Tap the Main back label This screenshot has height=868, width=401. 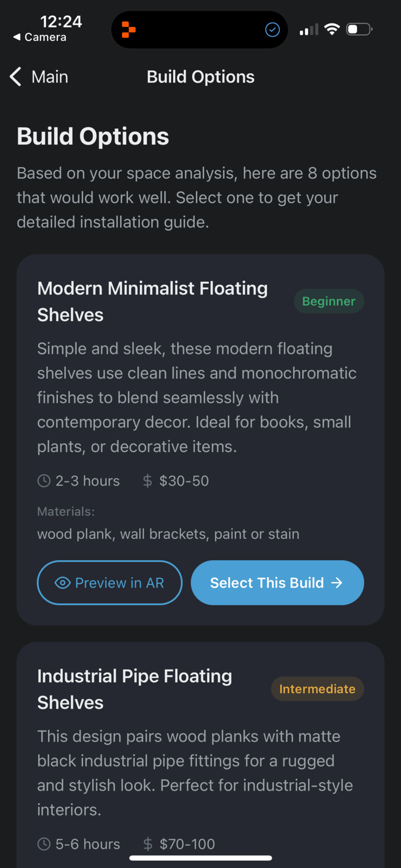(x=50, y=77)
